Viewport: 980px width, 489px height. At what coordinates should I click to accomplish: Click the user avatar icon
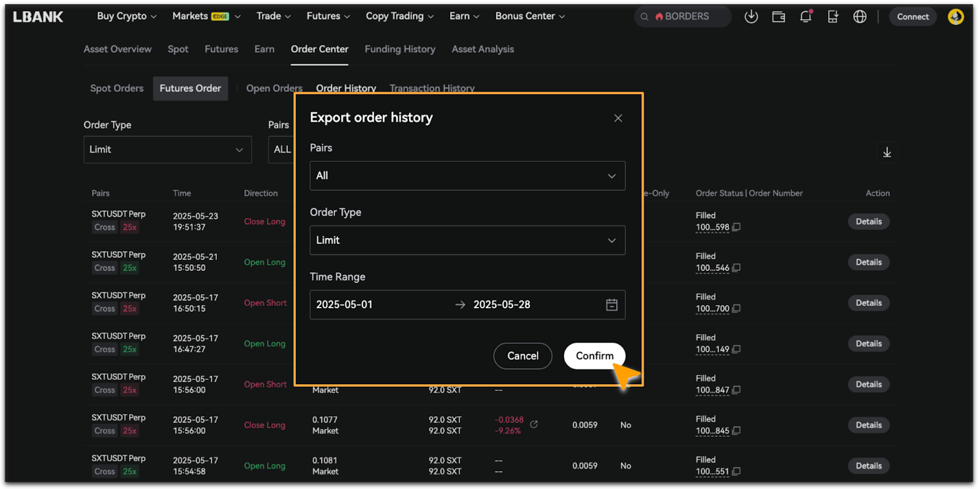pyautogui.click(x=956, y=17)
